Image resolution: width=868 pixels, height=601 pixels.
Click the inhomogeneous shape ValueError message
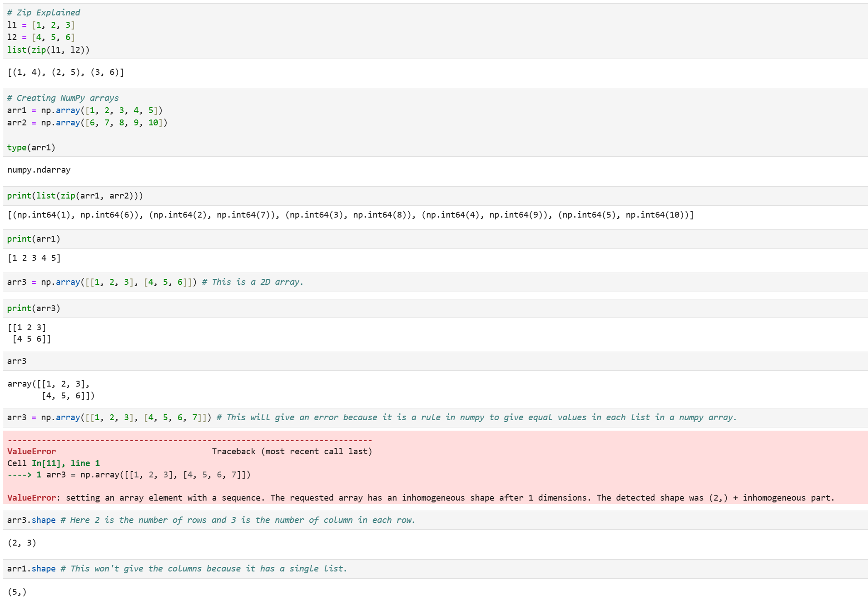point(421,498)
